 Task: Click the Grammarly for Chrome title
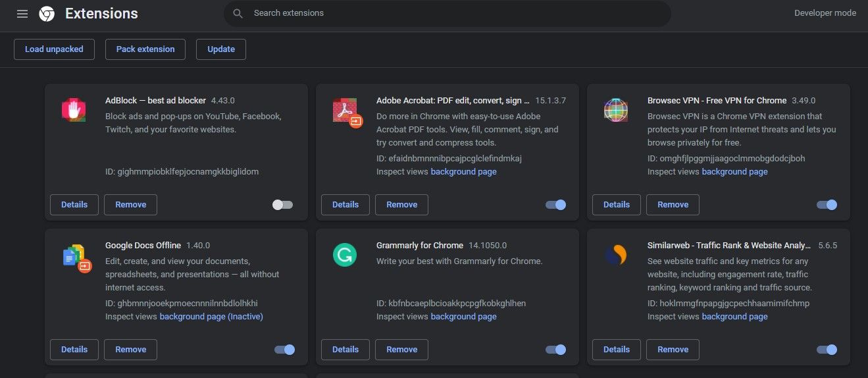coord(420,246)
